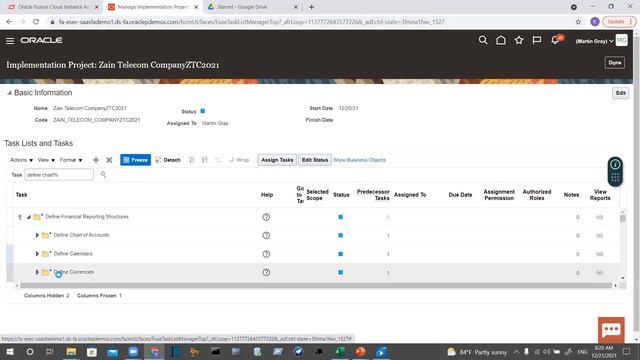Go up one level in the task tree
This screenshot has width=640, height=360.
click(x=20, y=217)
